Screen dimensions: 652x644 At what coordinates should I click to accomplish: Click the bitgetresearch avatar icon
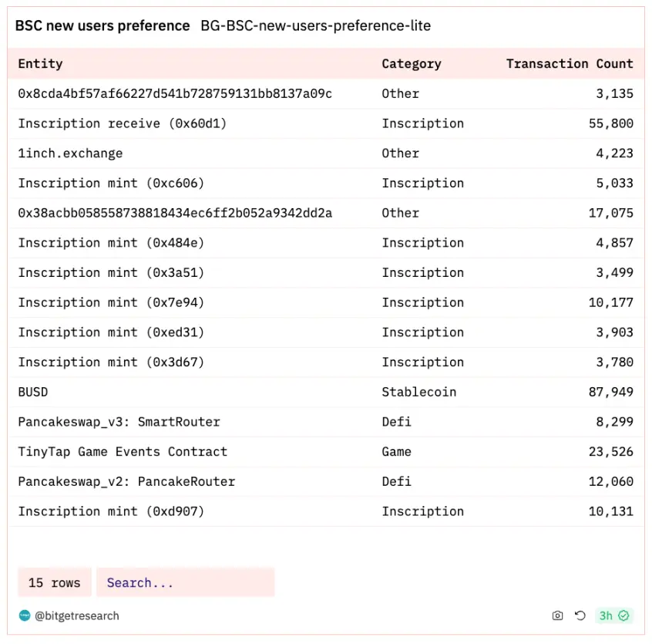(x=24, y=615)
